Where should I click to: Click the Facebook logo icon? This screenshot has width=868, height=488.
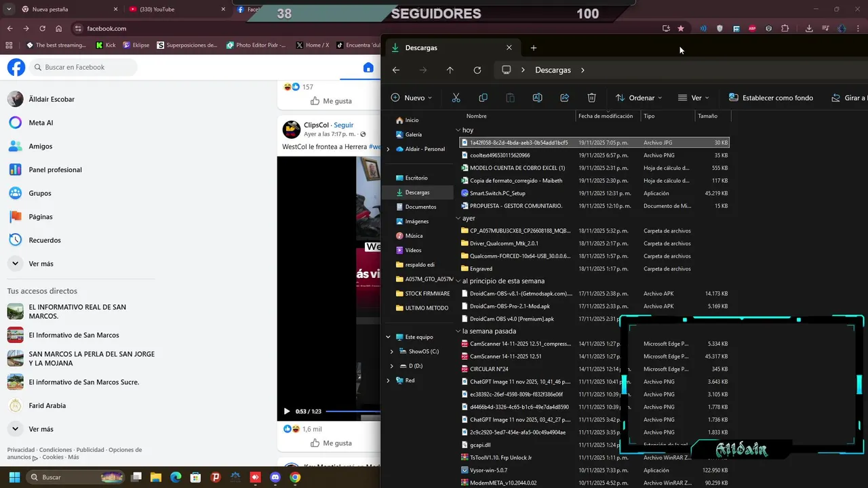point(16,67)
